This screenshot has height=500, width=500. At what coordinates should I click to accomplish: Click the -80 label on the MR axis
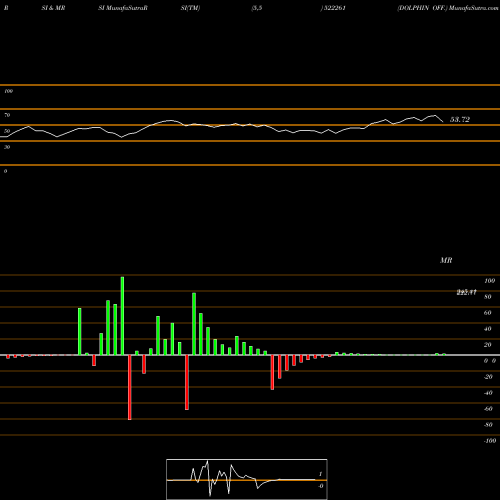coord(488,425)
